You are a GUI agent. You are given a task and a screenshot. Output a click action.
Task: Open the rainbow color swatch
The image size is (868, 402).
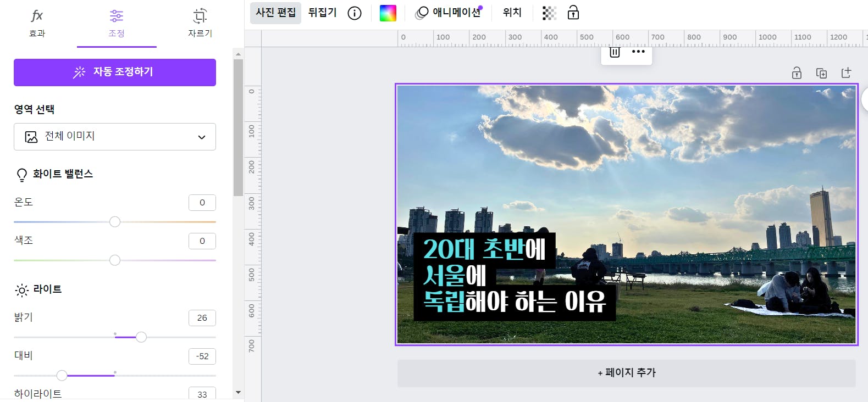pyautogui.click(x=388, y=13)
